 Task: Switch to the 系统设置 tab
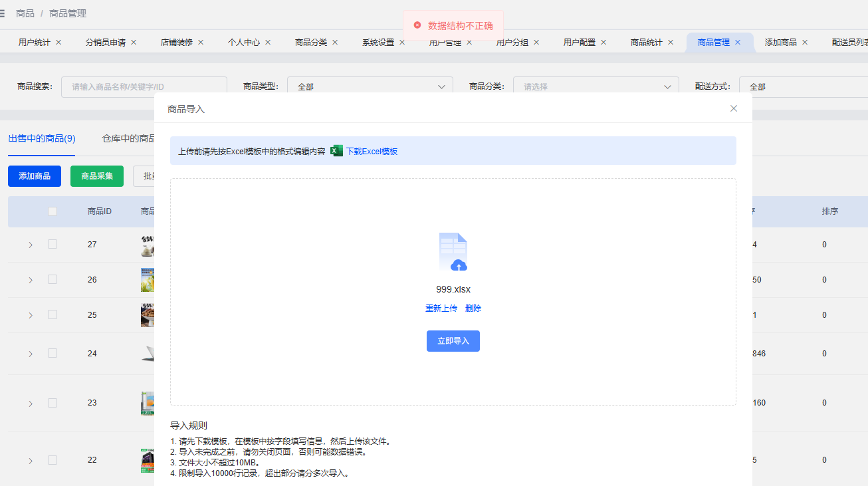[378, 43]
